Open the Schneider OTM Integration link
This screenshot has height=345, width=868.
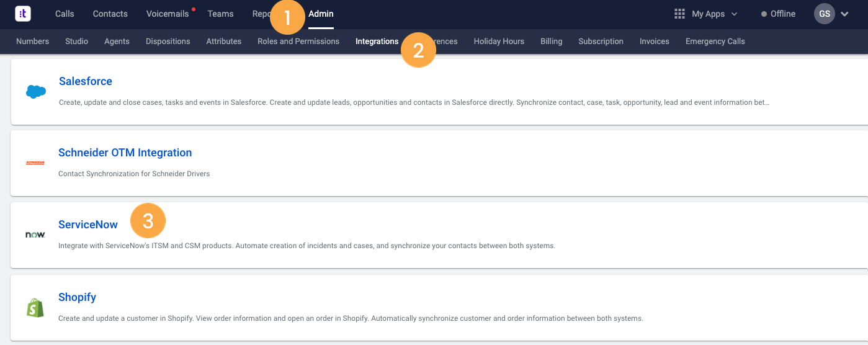[x=125, y=153]
